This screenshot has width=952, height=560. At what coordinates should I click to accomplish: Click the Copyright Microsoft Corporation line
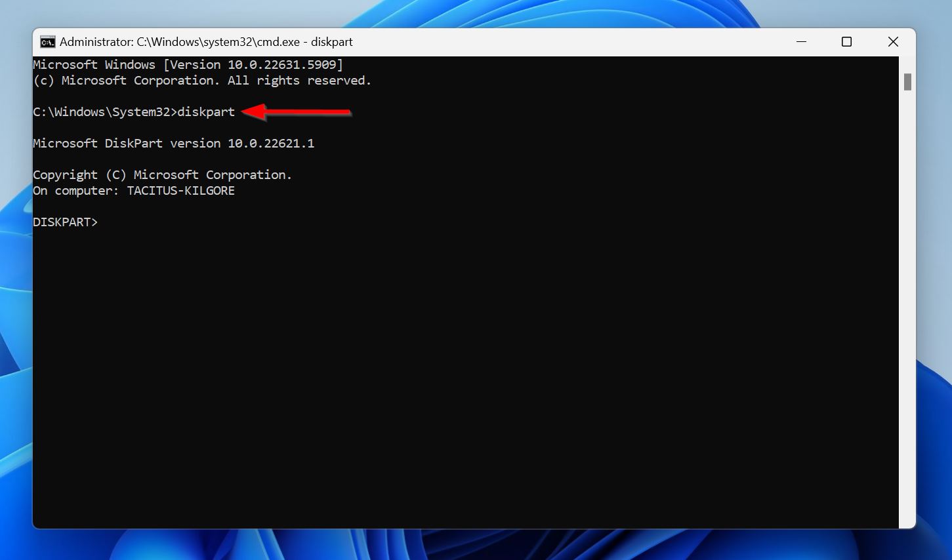162,174
